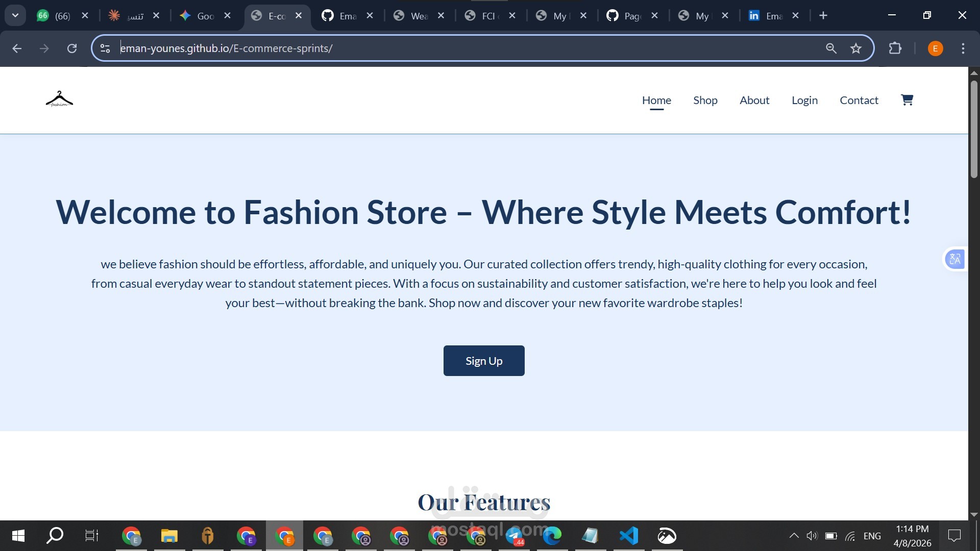
Task: Open the Login link
Action: [x=804, y=101]
